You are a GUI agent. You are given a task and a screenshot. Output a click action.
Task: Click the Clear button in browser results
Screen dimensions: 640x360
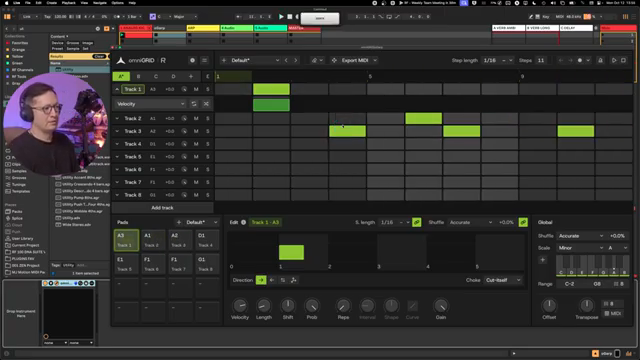pos(99,56)
